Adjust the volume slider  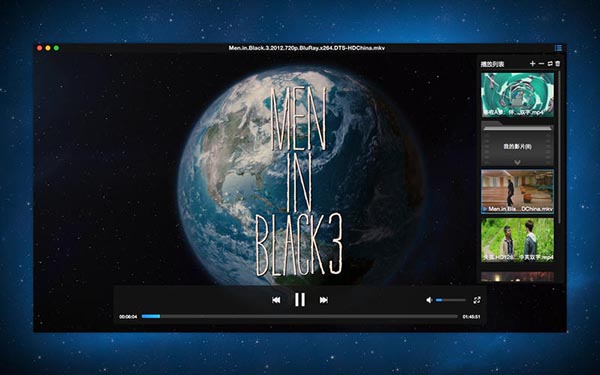[450, 300]
